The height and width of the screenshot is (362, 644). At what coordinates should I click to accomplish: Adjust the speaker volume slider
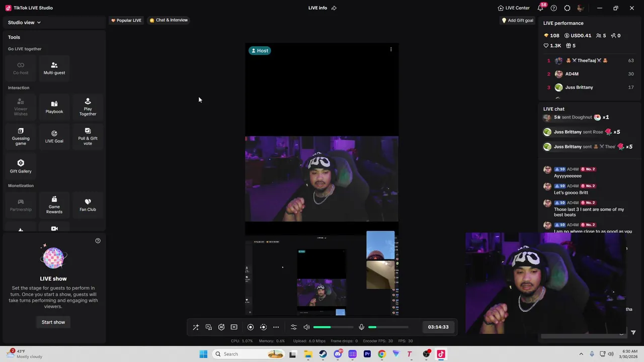coord(333,327)
